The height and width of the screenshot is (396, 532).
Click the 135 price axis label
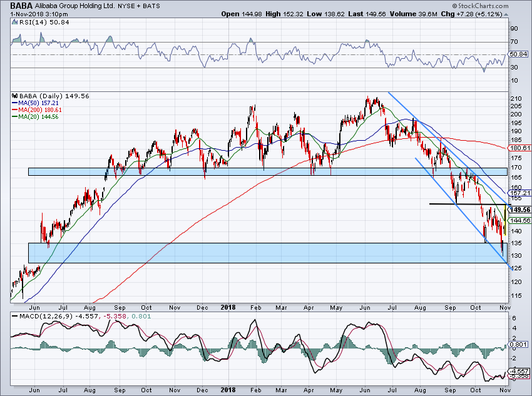click(x=516, y=243)
